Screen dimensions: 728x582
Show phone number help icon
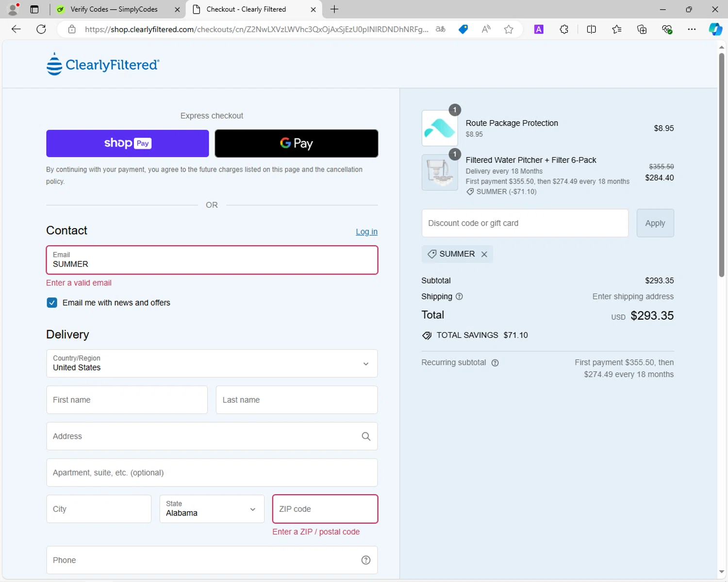point(366,560)
